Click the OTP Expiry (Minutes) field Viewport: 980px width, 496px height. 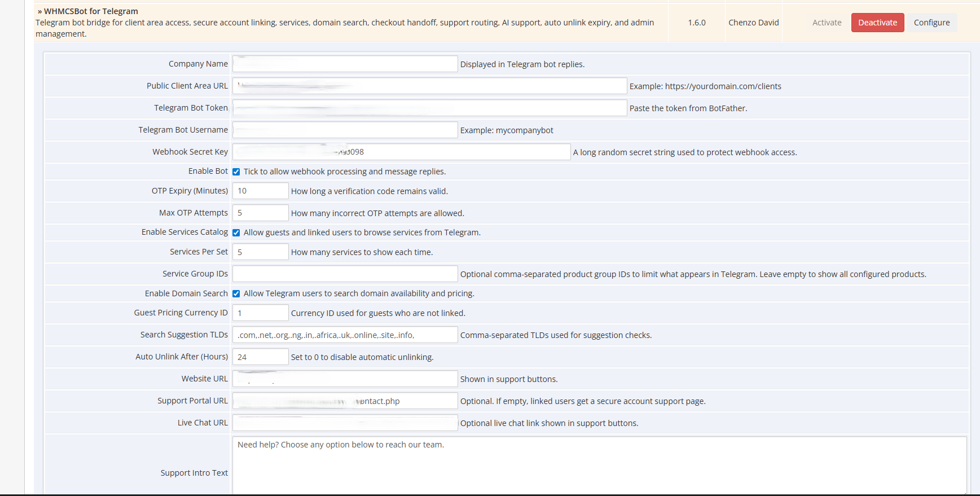pyautogui.click(x=260, y=191)
